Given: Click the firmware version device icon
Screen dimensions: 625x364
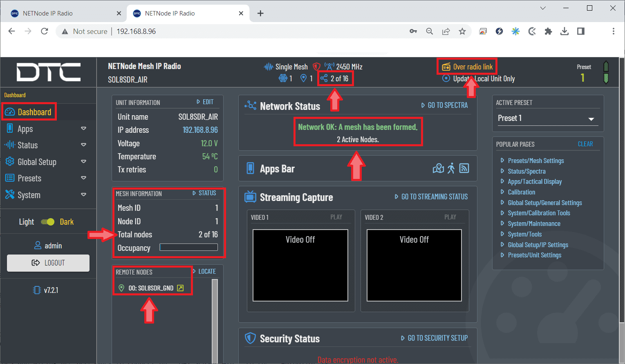Looking at the screenshot, I should point(37,290).
